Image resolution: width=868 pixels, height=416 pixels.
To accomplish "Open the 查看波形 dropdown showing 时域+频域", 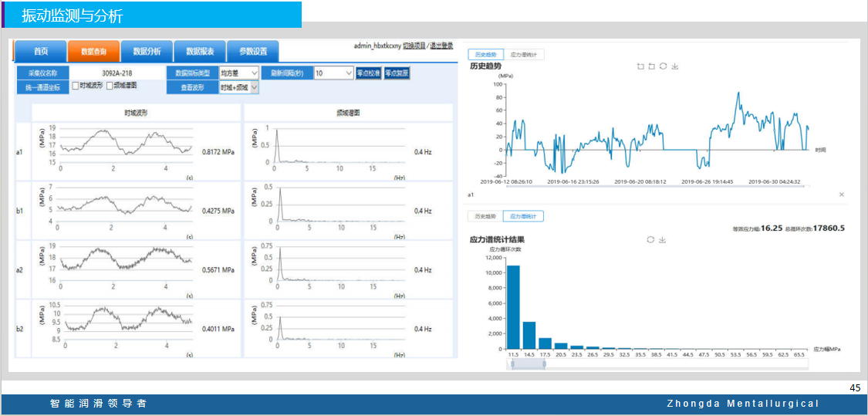I will pos(238,88).
